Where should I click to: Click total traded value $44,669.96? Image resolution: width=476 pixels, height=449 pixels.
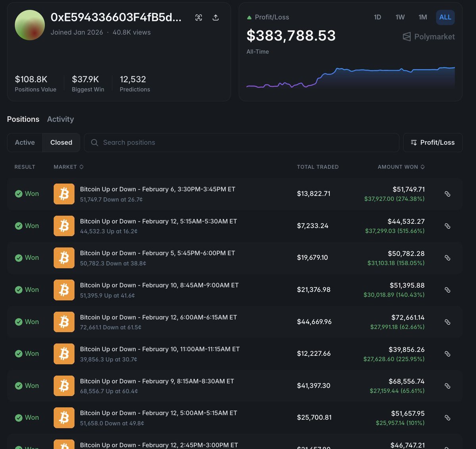(314, 322)
